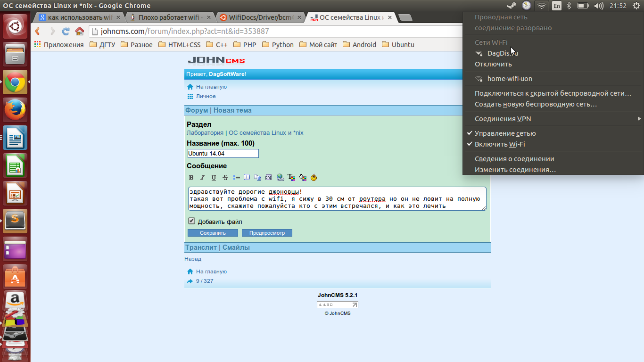Open the Разное bookmarks folder

(137, 45)
